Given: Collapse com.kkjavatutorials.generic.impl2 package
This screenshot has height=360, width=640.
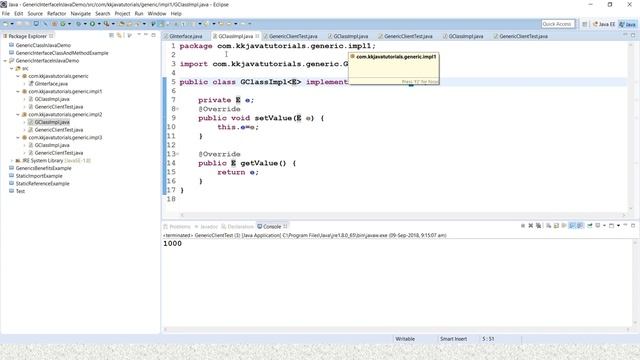Looking at the screenshot, I should point(18,114).
